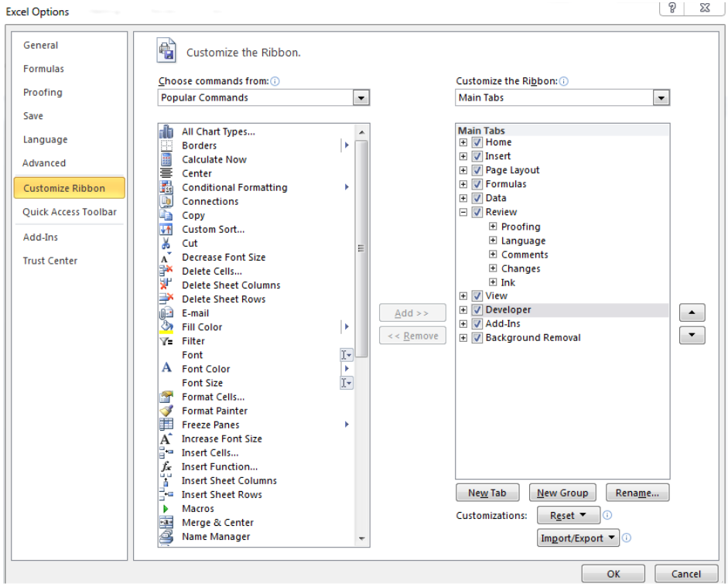Open the Reset customizations button

pos(569,516)
